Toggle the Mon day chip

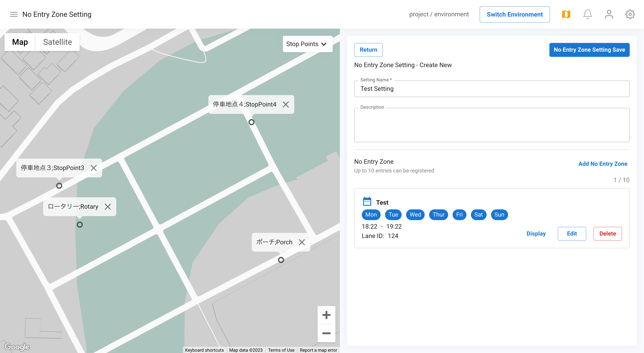(371, 215)
